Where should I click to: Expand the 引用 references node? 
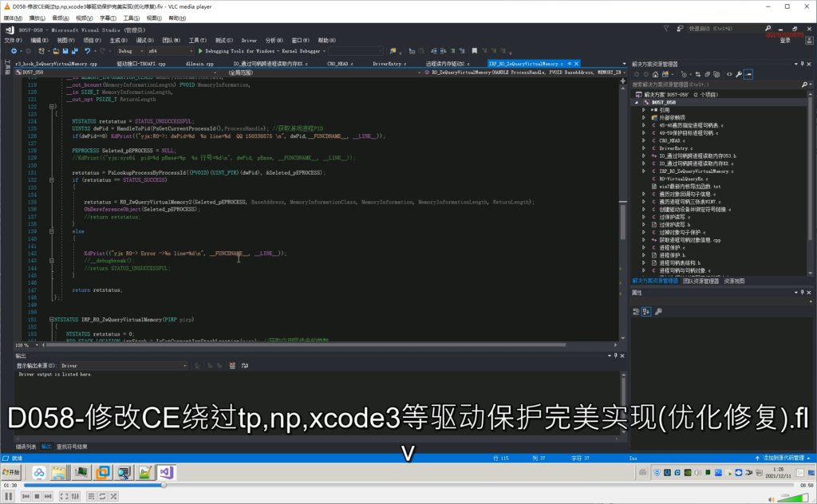[644, 110]
